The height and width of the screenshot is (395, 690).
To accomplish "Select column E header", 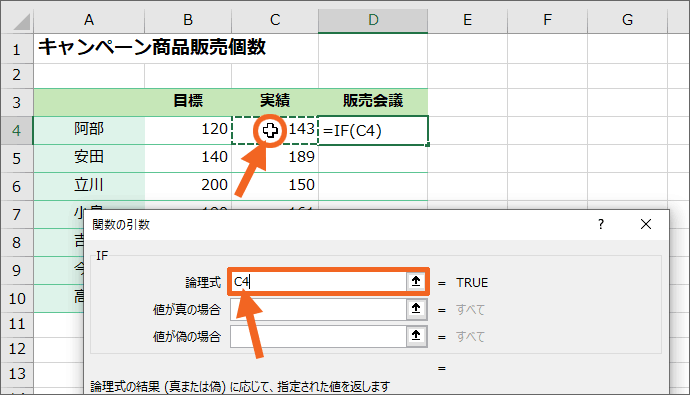I will (x=467, y=20).
